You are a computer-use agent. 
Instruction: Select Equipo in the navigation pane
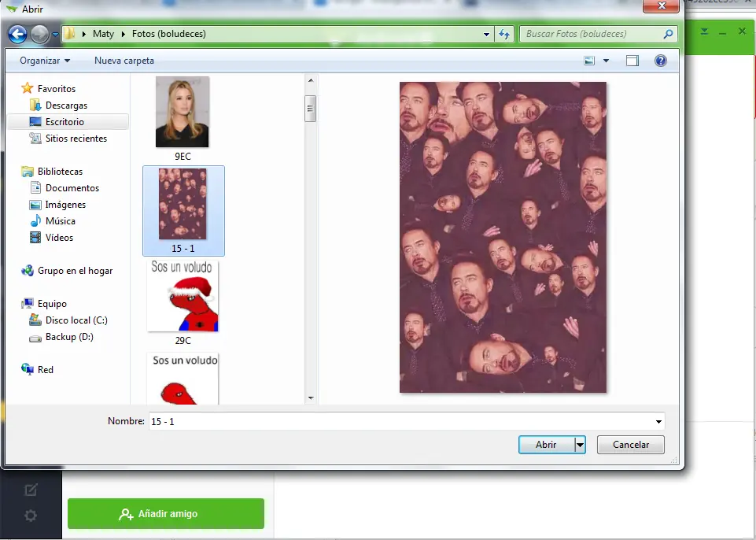[52, 304]
